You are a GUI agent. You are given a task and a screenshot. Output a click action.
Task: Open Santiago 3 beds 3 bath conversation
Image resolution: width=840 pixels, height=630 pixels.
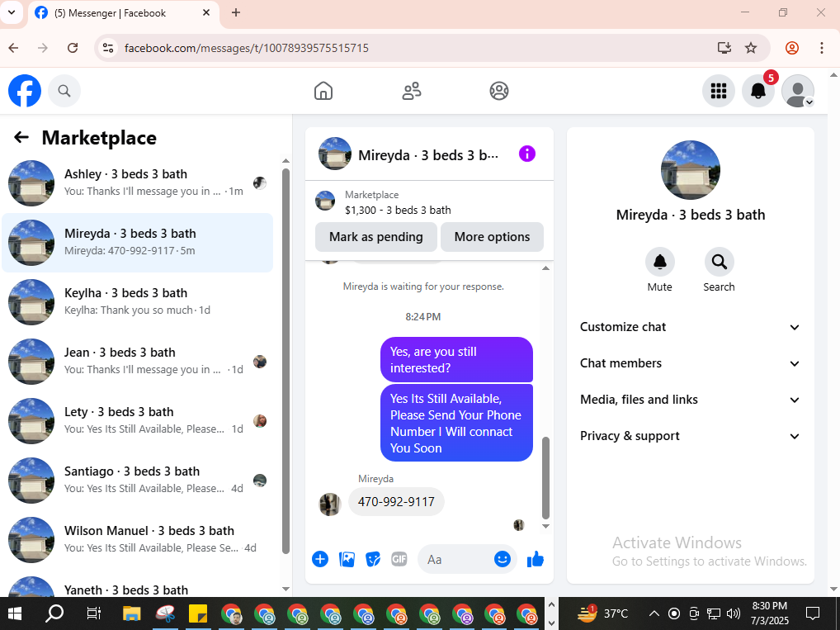click(138, 481)
